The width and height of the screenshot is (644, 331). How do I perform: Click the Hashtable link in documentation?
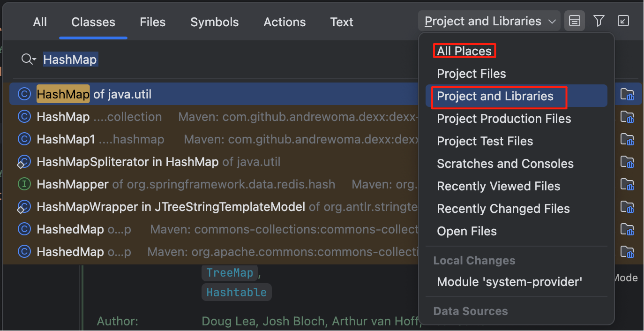click(x=236, y=293)
